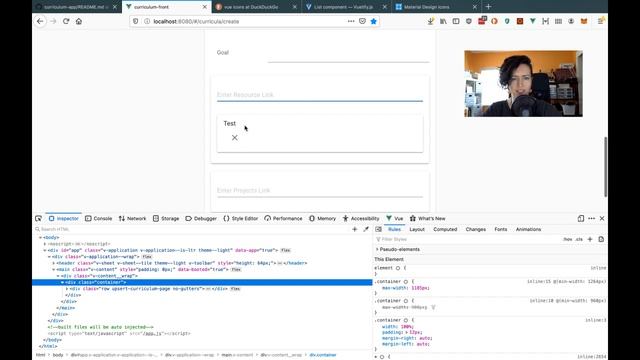Click the page vertical scrollbar thumb
Screen dimensions: 640x360
(x=605, y=167)
